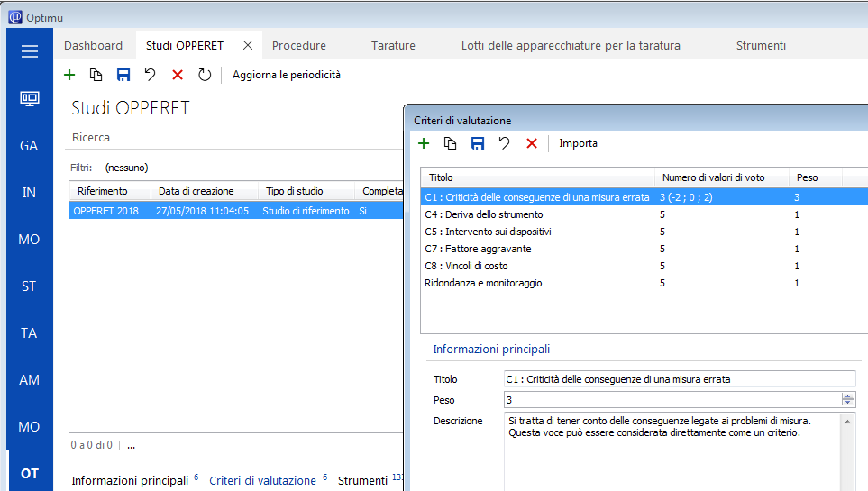Open Criteri di valutazione bottom tab

click(262, 480)
